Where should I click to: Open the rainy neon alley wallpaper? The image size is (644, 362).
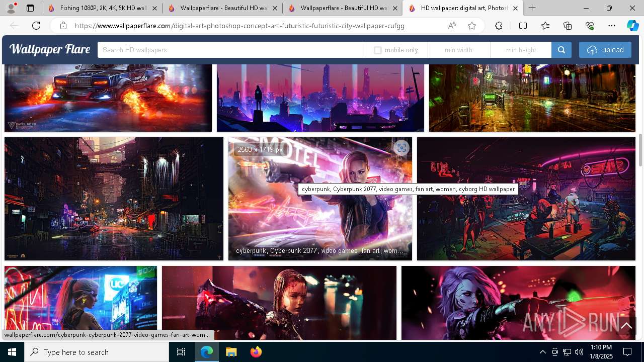[x=532, y=98]
